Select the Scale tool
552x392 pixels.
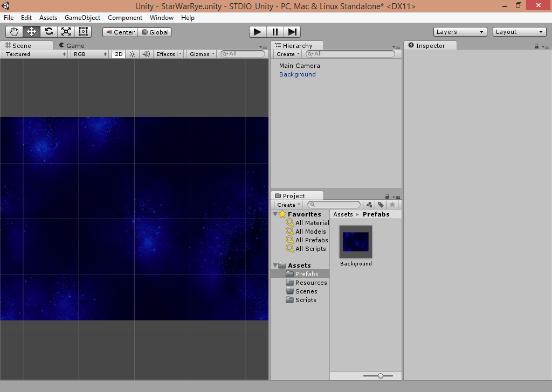66,32
